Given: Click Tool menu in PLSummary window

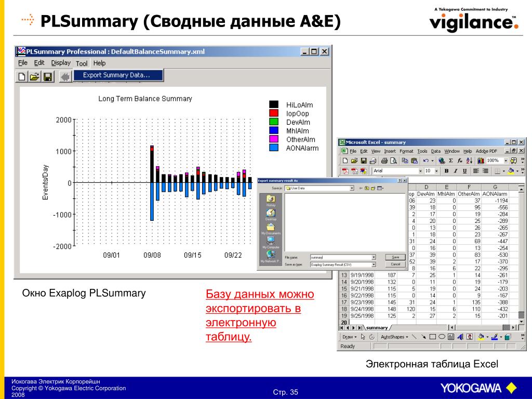Looking at the screenshot, I should click(x=82, y=63).
